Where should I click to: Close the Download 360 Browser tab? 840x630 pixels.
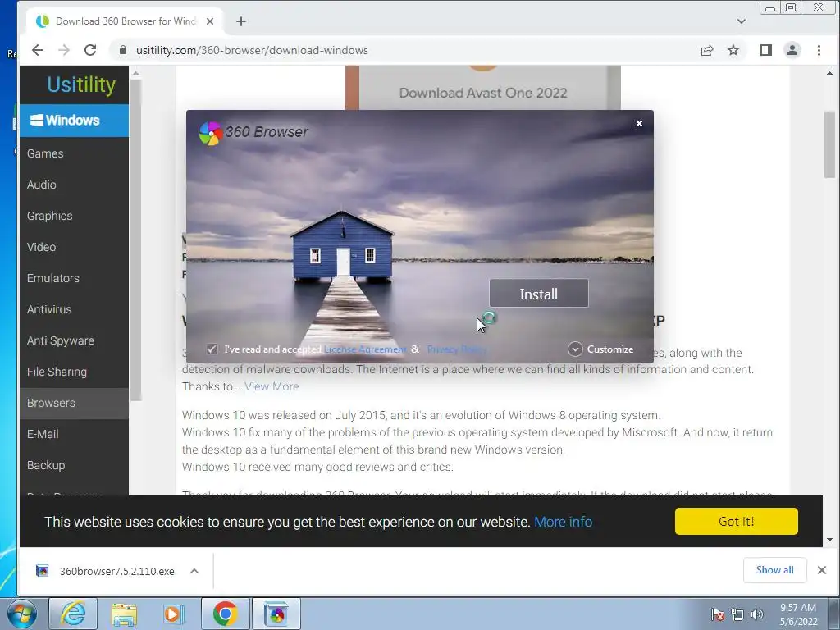(x=210, y=21)
